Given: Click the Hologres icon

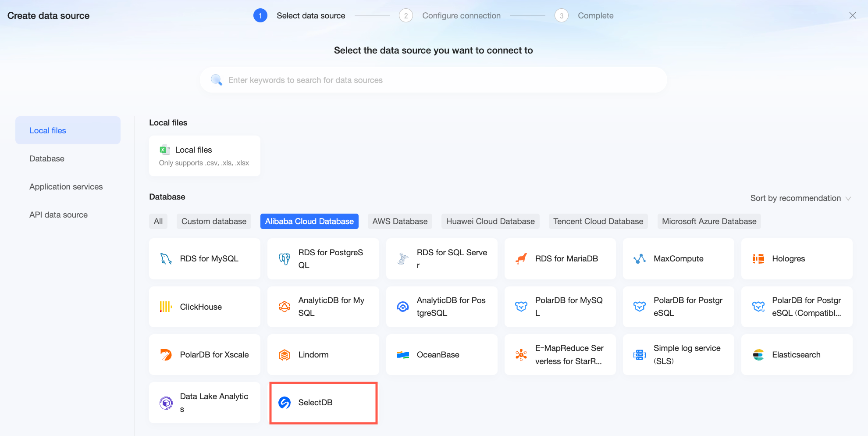Looking at the screenshot, I should tap(758, 259).
